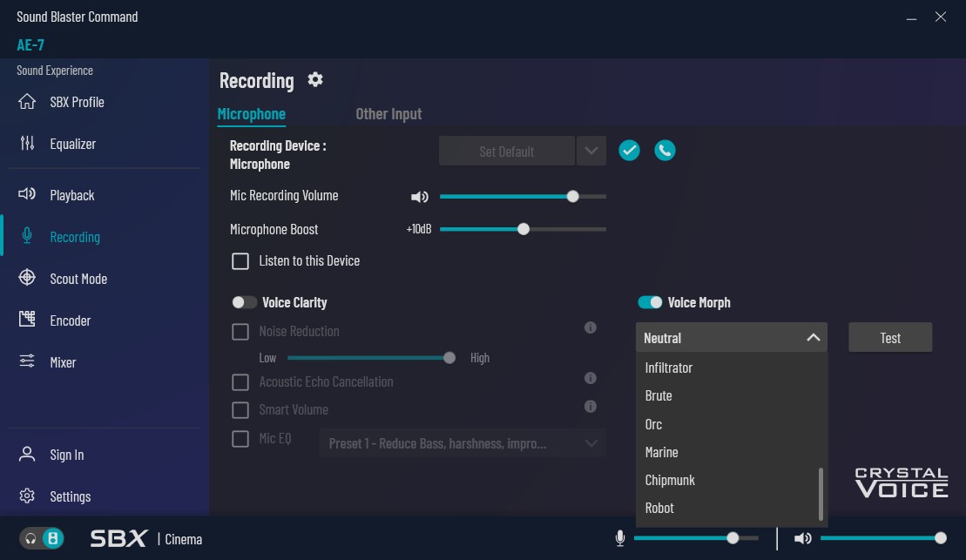Turn off the Voice Morph switch

pyautogui.click(x=650, y=302)
